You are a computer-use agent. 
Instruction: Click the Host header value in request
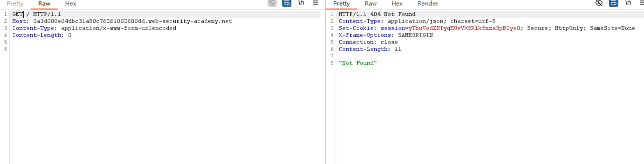[132, 21]
